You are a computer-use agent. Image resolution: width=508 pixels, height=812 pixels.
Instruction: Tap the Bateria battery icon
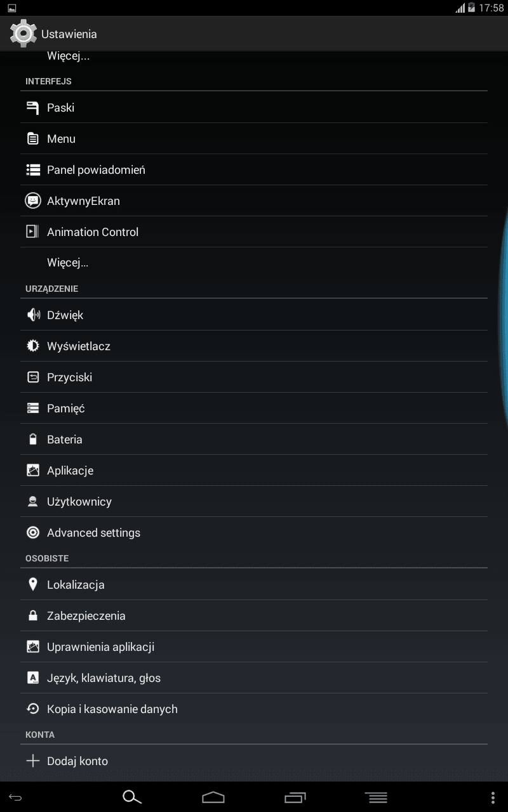(32, 439)
